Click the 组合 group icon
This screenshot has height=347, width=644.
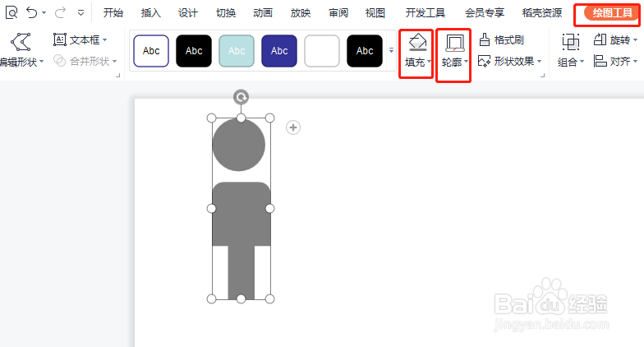(570, 42)
